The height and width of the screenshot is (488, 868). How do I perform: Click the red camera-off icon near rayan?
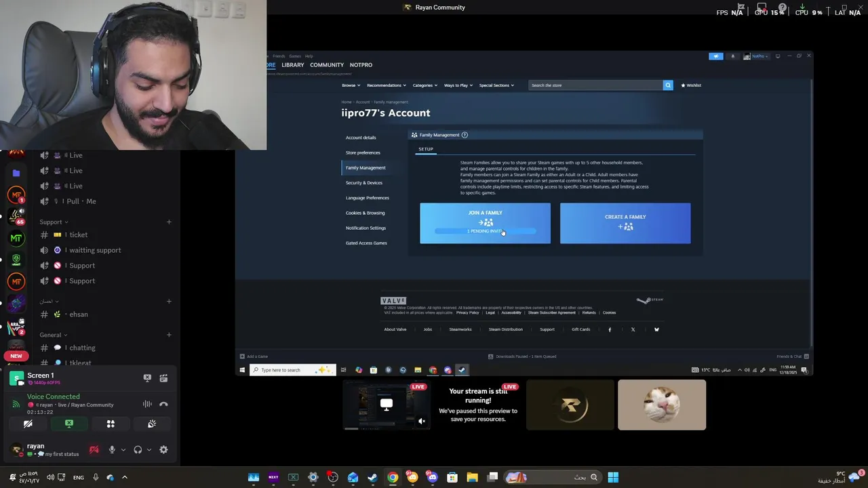tap(94, 449)
